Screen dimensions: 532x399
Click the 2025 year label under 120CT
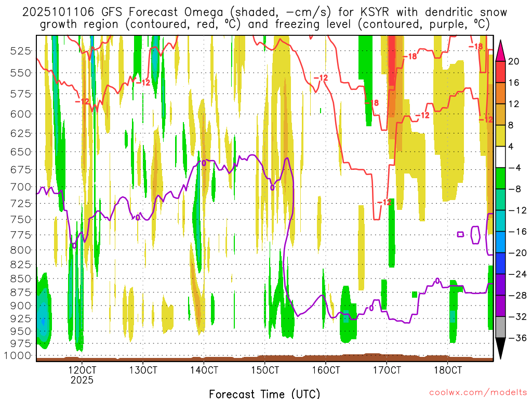point(82,380)
